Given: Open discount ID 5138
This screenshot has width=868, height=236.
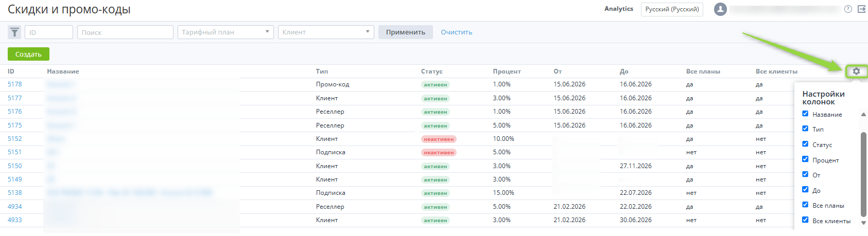Looking at the screenshot, I should pyautogui.click(x=15, y=193).
